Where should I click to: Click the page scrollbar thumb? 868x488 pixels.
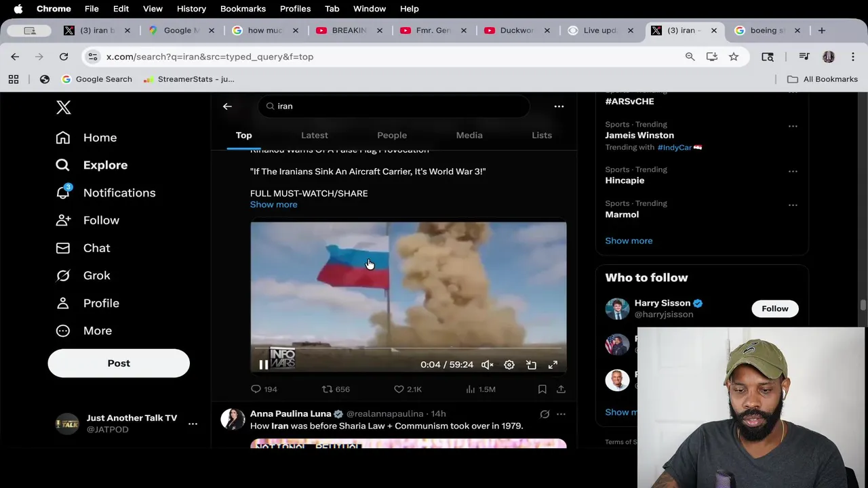click(863, 306)
